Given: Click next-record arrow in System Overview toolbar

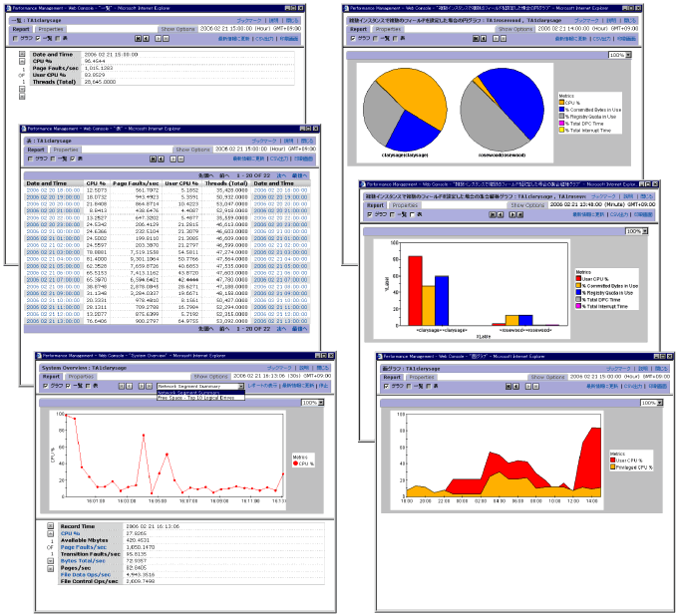Looking at the screenshot, I should (x=142, y=386).
